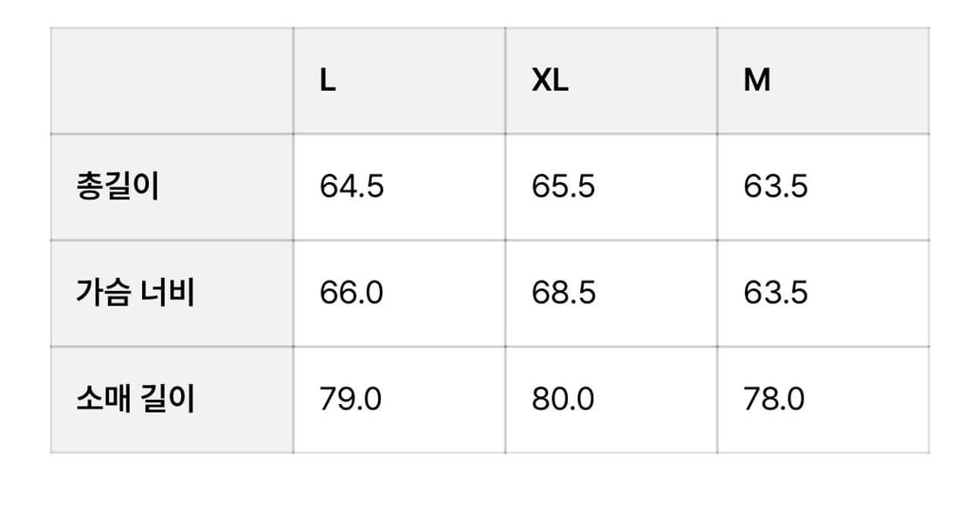
Task: Click the 68.5 value under XL
Action: pos(564,294)
